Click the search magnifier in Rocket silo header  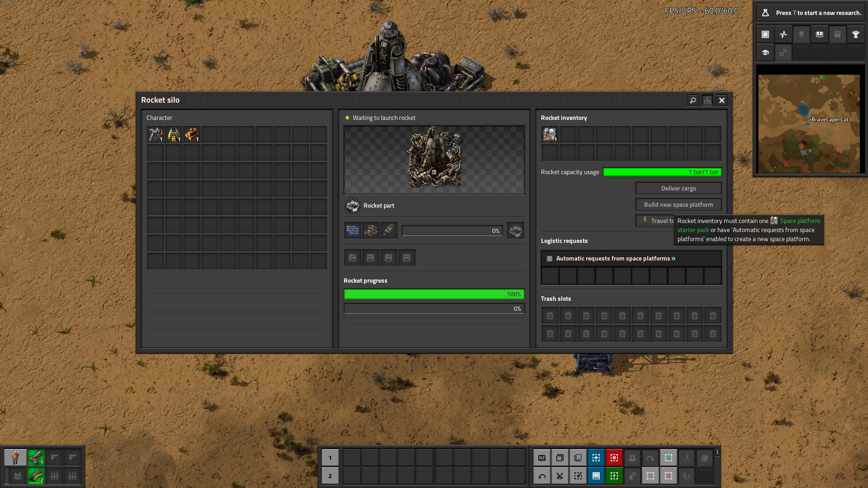tap(693, 100)
